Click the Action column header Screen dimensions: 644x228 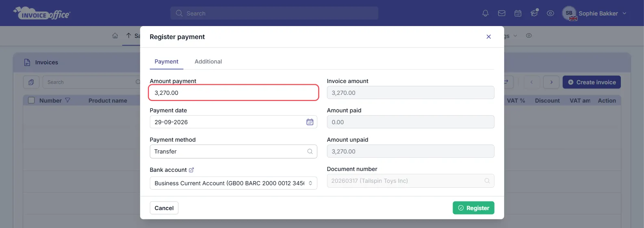(x=607, y=101)
